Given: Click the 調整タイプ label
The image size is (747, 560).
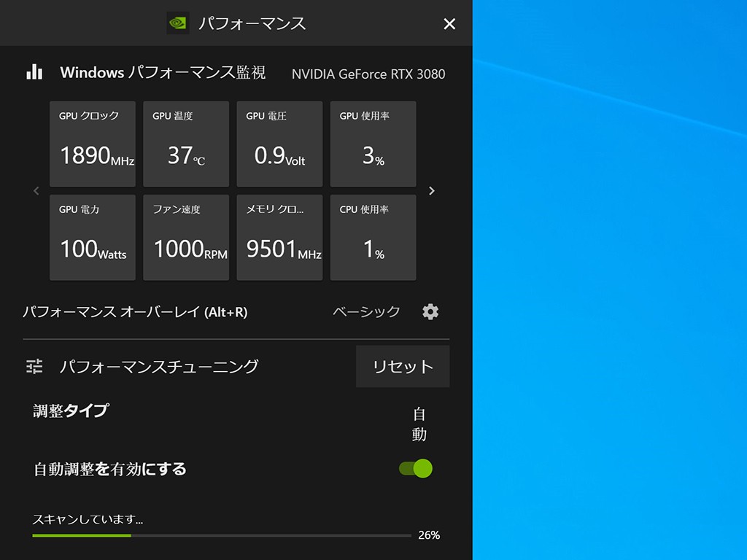Looking at the screenshot, I should coord(71,411).
